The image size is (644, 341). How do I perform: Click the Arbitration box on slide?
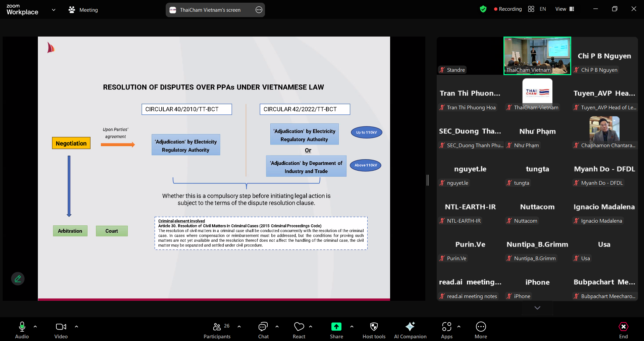[x=70, y=231]
